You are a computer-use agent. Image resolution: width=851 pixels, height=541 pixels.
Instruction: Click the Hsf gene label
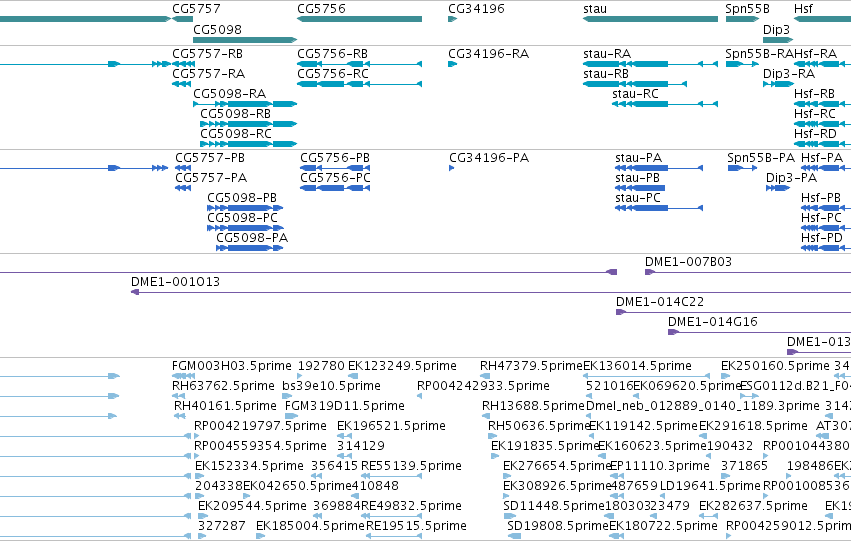pos(803,9)
